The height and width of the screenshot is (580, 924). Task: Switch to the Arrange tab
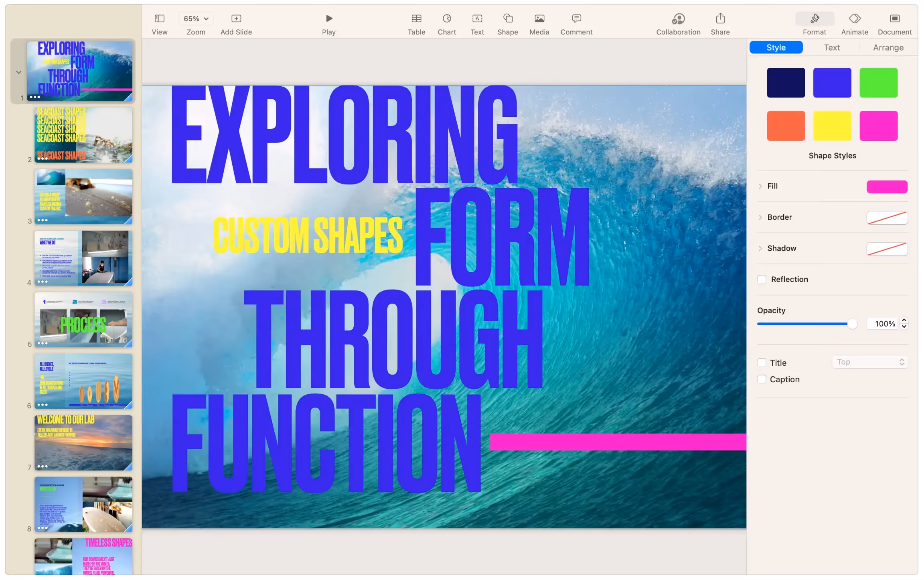click(x=888, y=47)
